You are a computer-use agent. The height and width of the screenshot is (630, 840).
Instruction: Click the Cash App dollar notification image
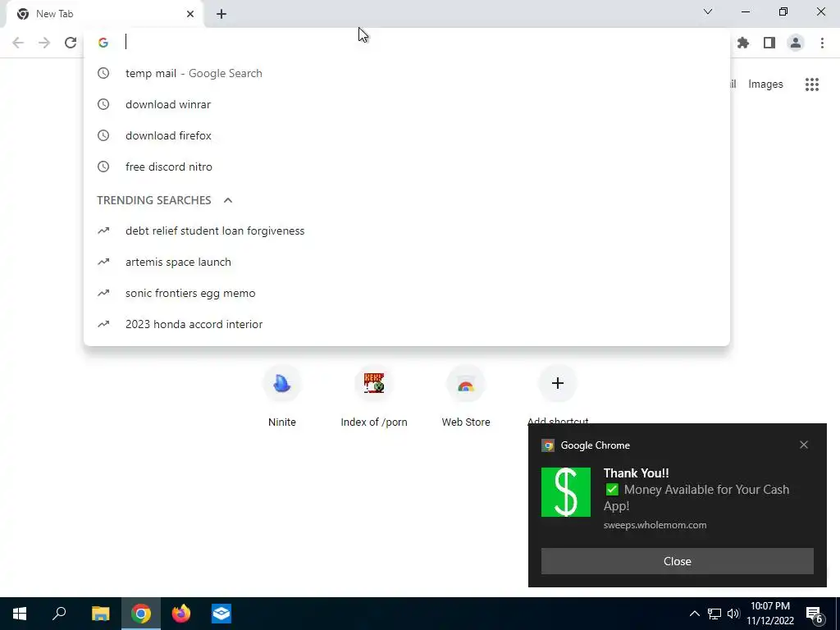click(566, 492)
